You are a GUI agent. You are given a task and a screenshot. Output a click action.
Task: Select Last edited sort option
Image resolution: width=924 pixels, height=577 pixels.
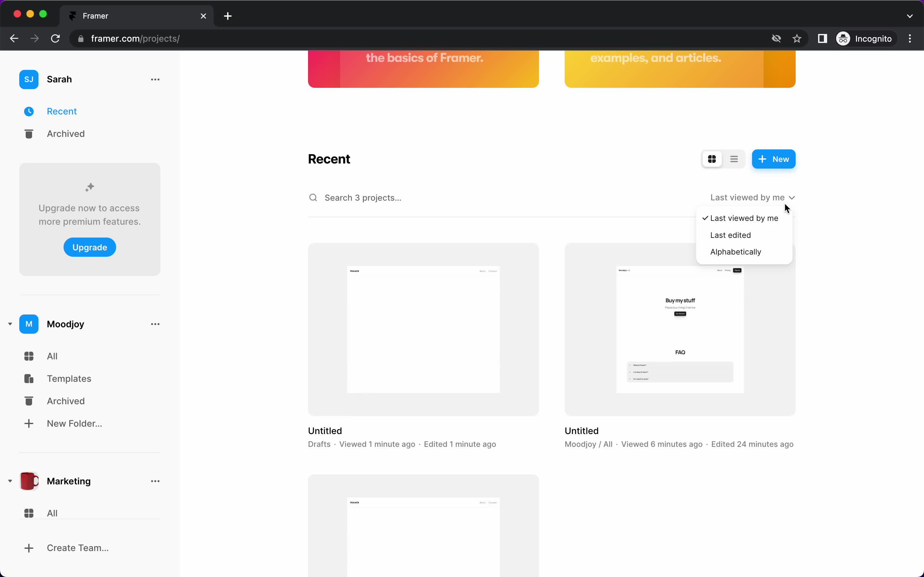pos(730,235)
